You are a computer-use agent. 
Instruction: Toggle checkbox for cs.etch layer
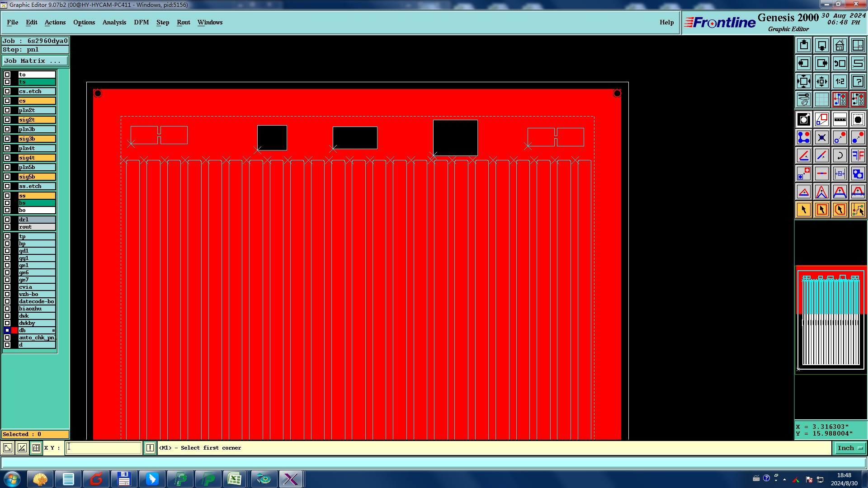coord(7,91)
